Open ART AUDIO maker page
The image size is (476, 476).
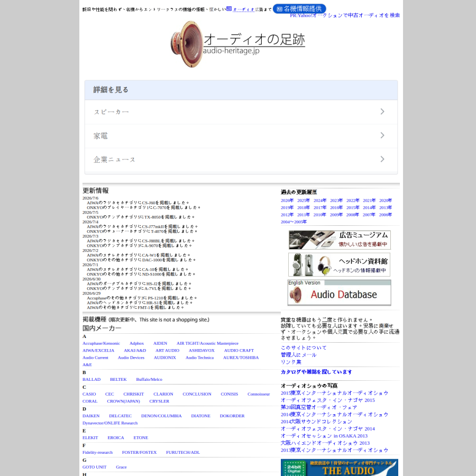(x=167, y=350)
